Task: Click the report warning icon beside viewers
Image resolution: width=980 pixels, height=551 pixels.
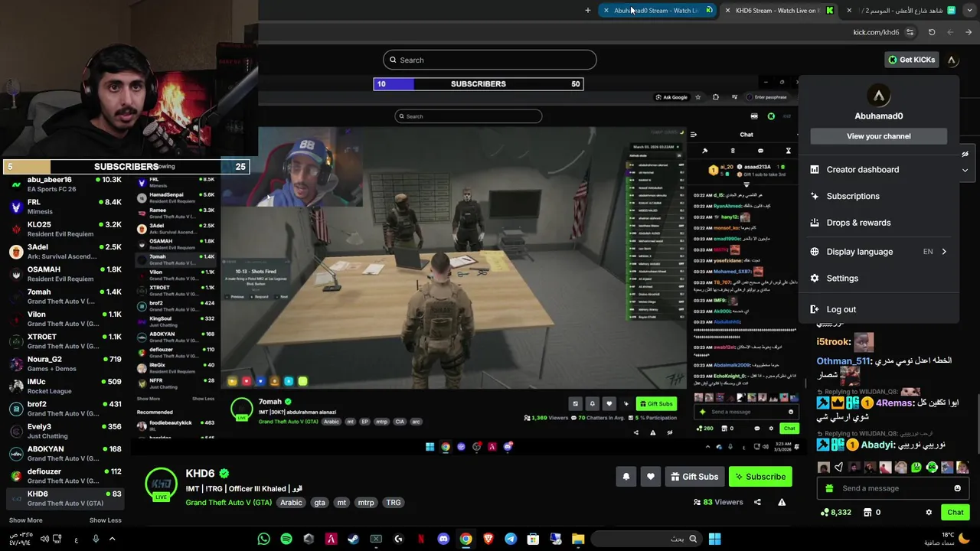Action: (x=782, y=502)
